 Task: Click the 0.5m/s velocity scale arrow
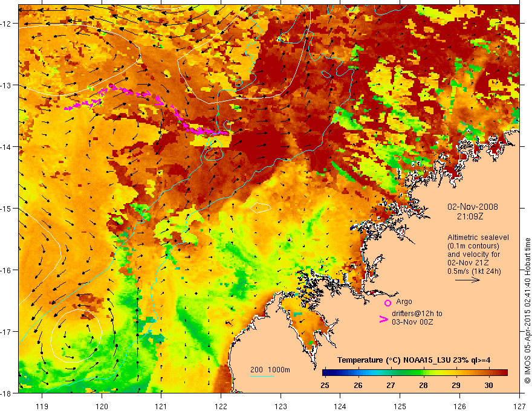tap(467, 280)
